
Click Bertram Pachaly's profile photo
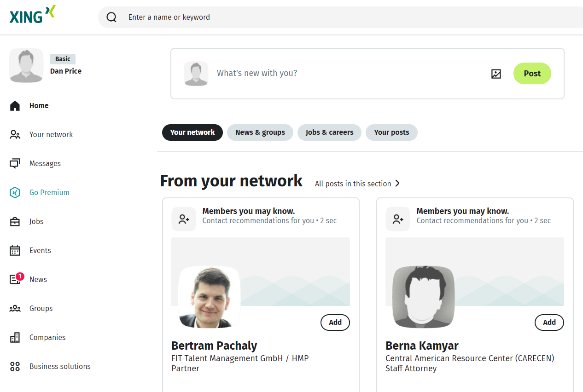pyautogui.click(x=210, y=297)
